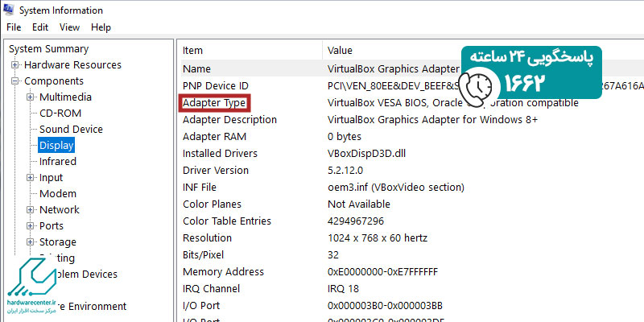
Task: Select the Resolution row
Action: tap(412, 237)
